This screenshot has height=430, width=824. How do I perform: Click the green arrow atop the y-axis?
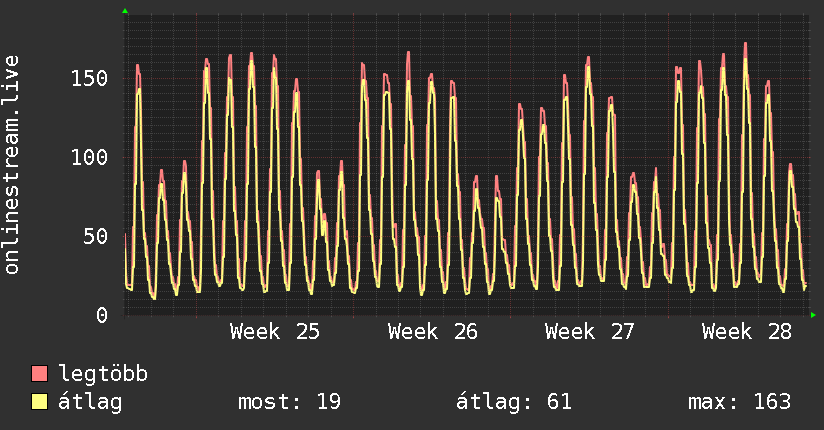[x=125, y=11]
